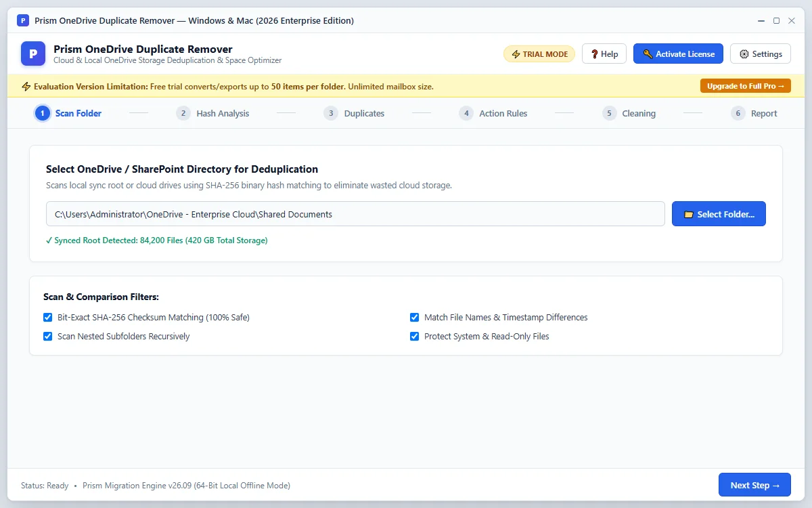
Task: Open the Report step
Action: point(754,113)
